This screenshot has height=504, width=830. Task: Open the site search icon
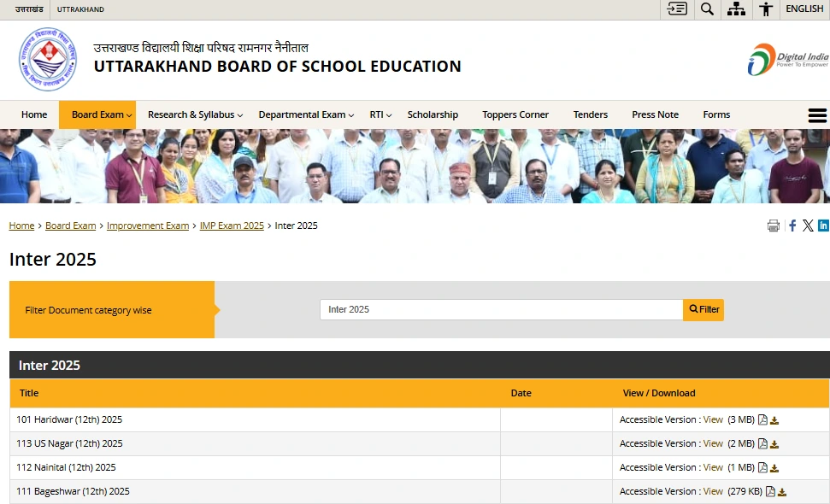coord(706,9)
